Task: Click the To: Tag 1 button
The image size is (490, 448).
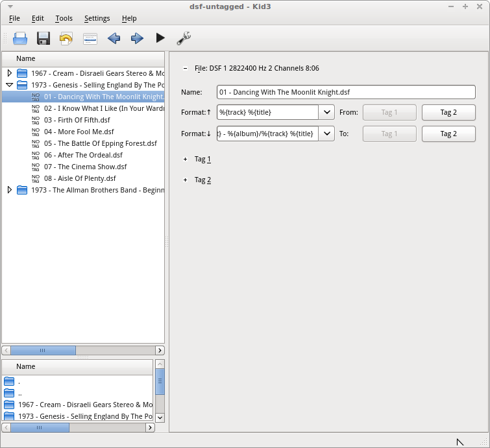Action: 389,134
